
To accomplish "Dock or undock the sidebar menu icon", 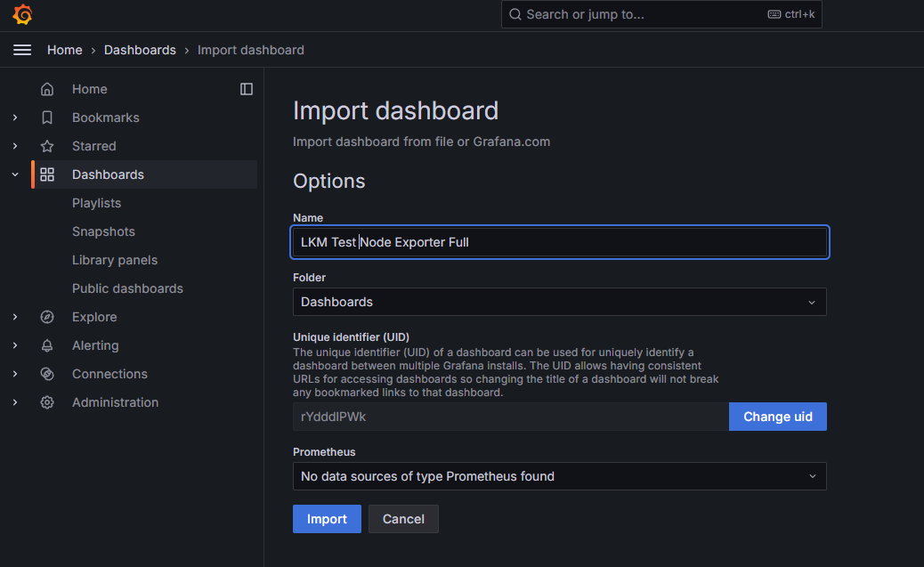I will [247, 89].
